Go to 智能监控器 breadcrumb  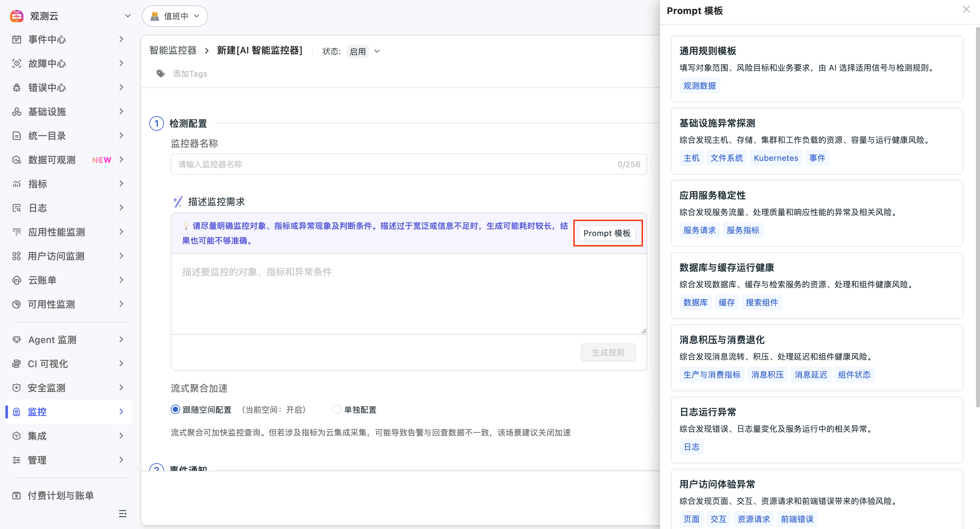pyautogui.click(x=173, y=50)
